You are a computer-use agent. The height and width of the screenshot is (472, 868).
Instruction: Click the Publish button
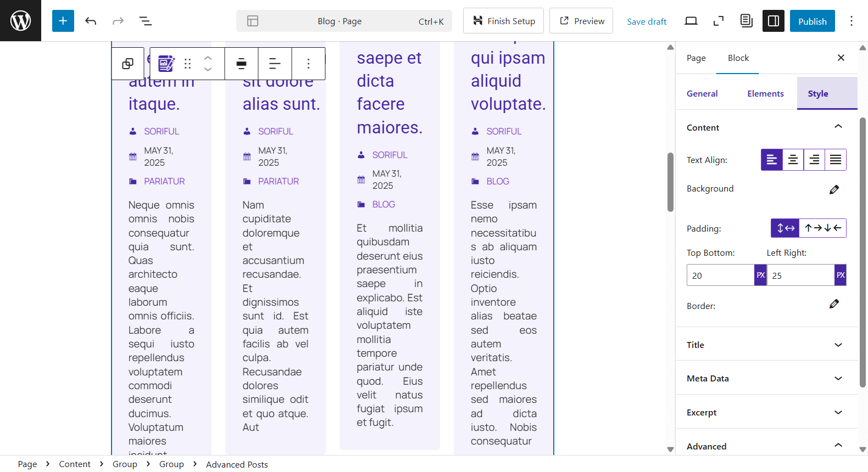point(813,21)
